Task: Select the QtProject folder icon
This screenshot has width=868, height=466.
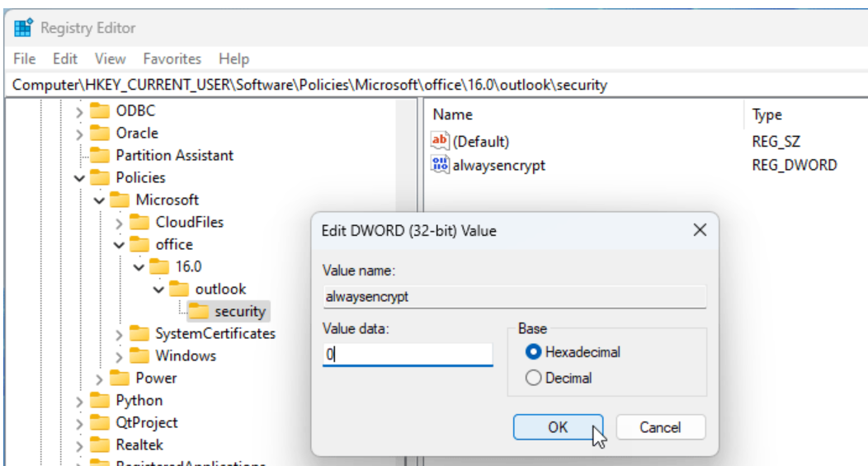Action: pyautogui.click(x=100, y=422)
